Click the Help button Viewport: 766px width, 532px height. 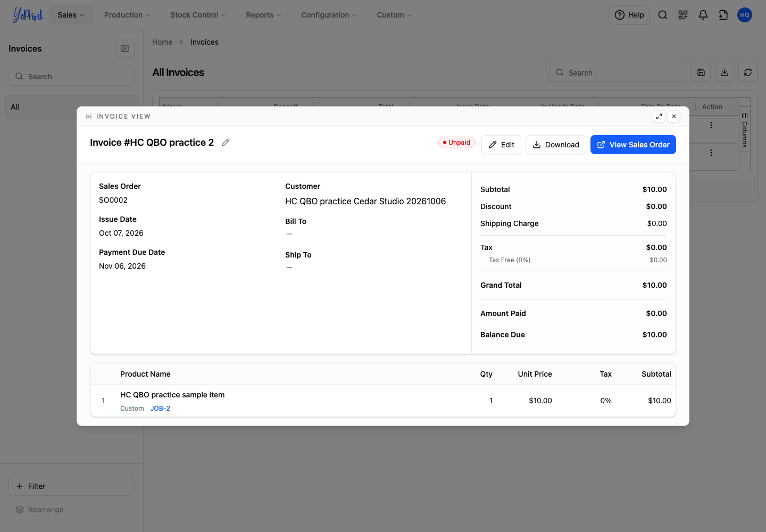(x=629, y=15)
